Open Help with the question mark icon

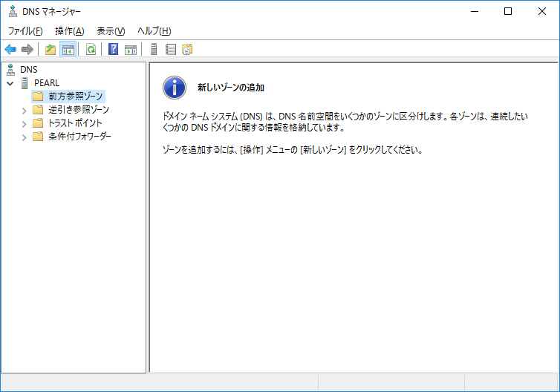coord(114,50)
